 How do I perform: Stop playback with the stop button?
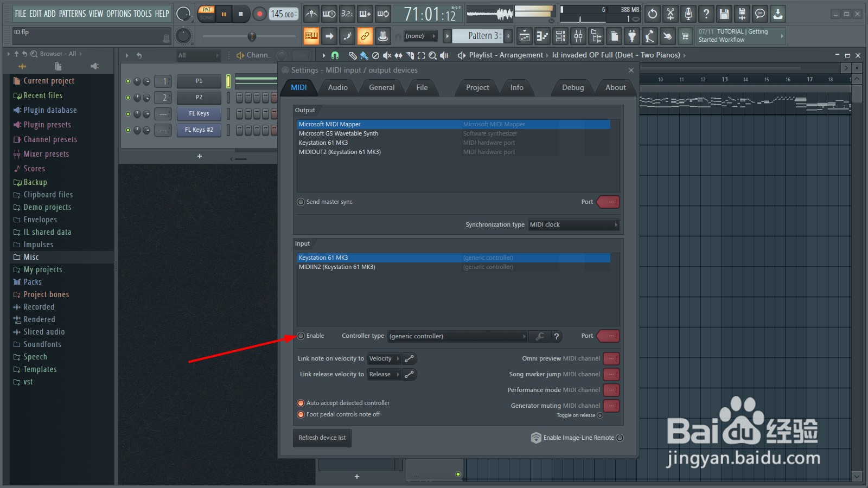pyautogui.click(x=241, y=14)
